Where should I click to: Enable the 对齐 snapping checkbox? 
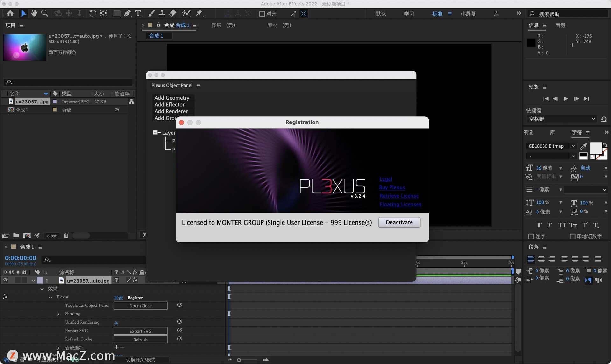[262, 14]
